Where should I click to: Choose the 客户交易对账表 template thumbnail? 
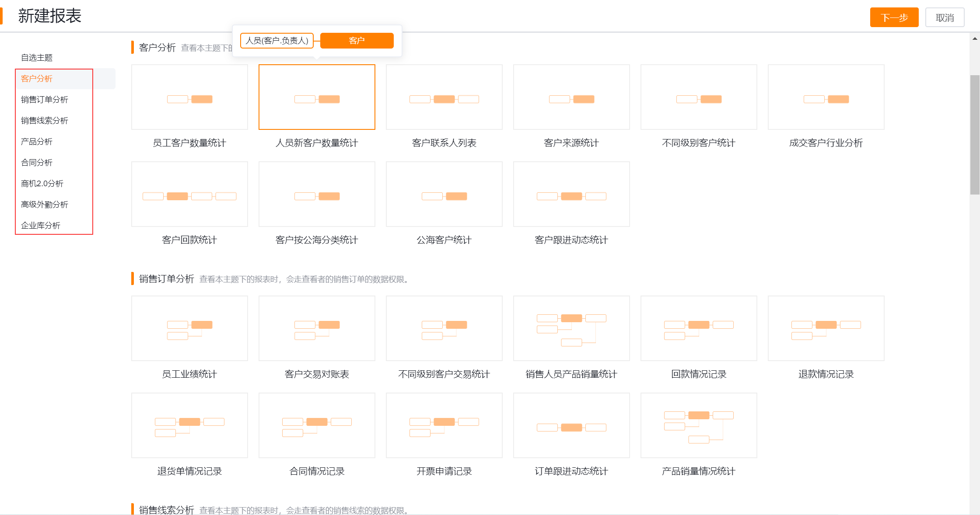317,328
